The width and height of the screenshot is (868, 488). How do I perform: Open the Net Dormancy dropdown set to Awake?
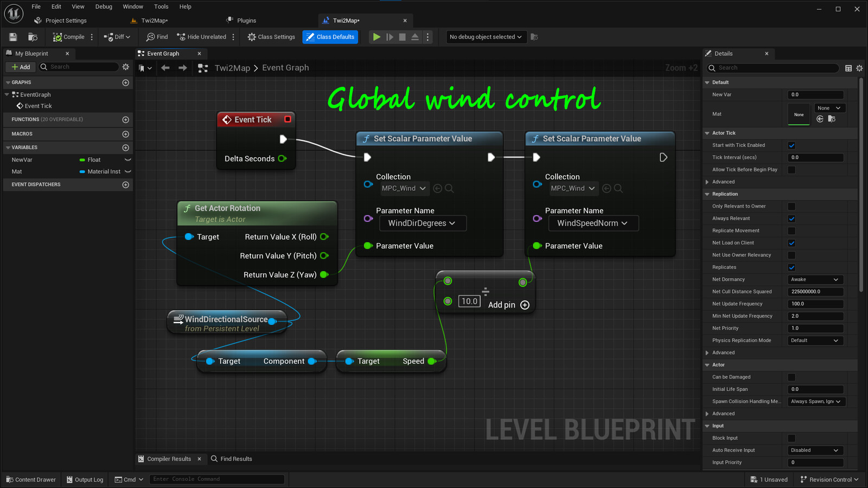click(x=815, y=279)
